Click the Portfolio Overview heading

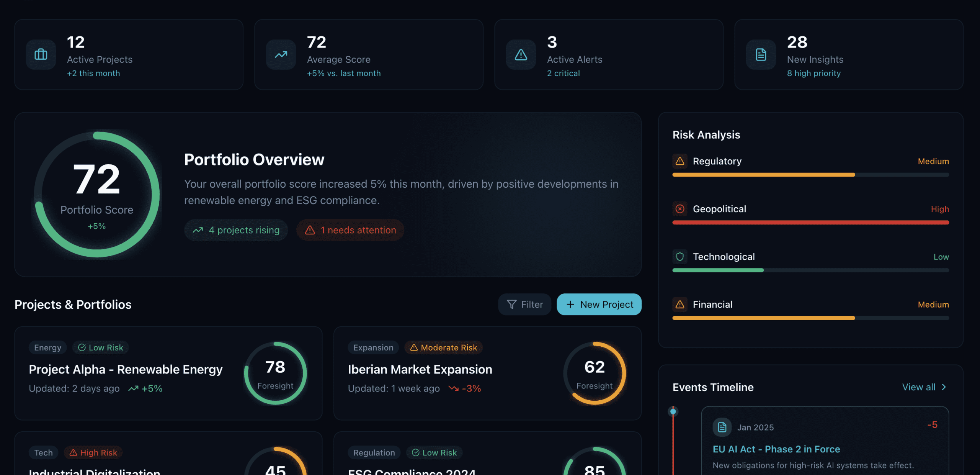coord(254,160)
